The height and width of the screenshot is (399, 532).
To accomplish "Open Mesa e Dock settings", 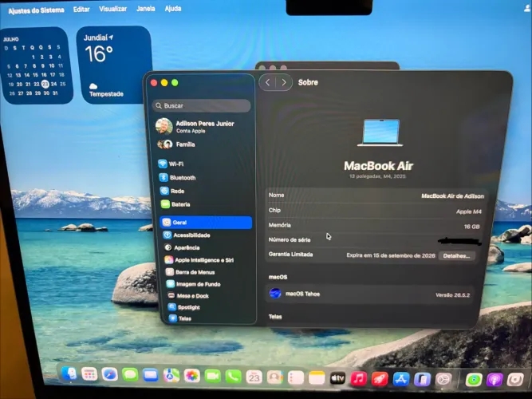I will [188, 296].
